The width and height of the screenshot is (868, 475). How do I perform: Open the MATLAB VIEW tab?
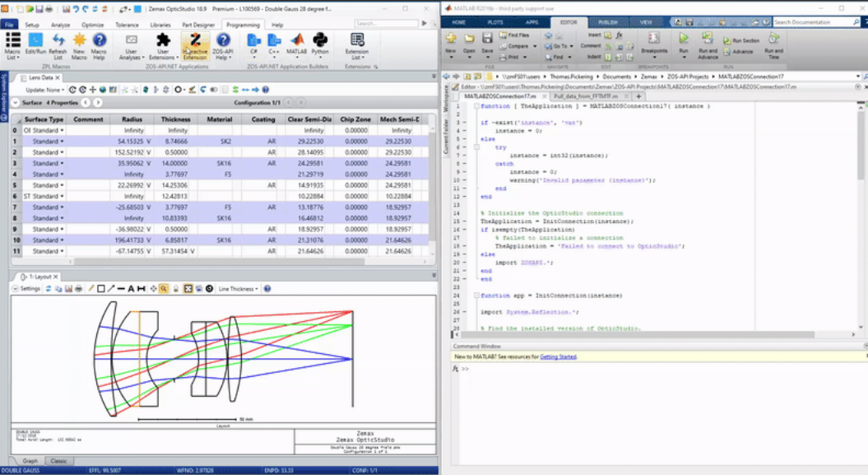(646, 22)
